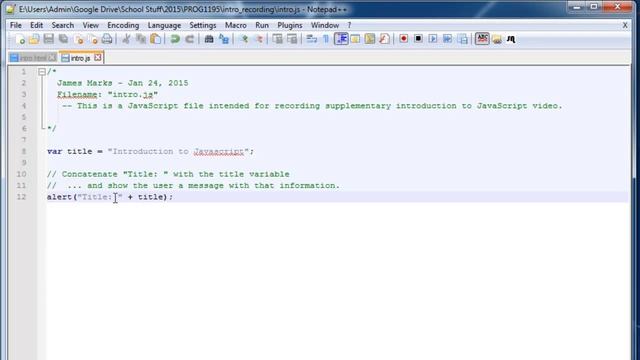640x360 pixels.
Task: Click the string "Introduction to Javascript" on line 8
Action: pyautogui.click(x=178, y=151)
